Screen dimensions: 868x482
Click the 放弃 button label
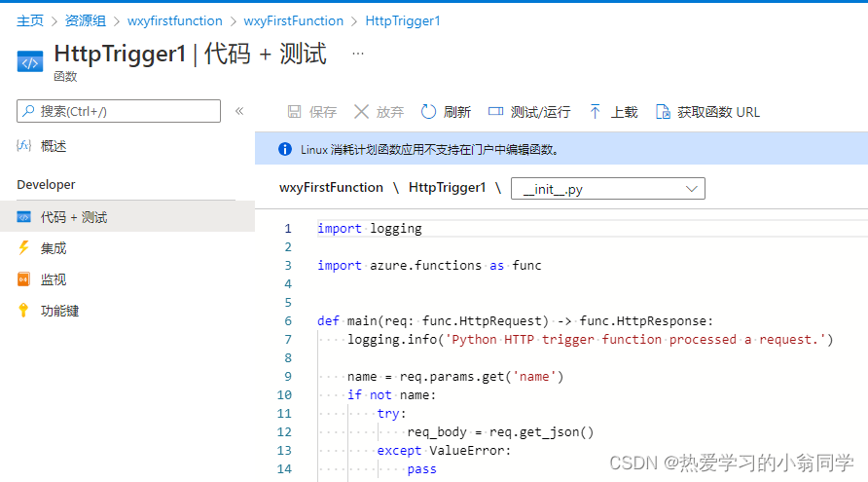[390, 113]
